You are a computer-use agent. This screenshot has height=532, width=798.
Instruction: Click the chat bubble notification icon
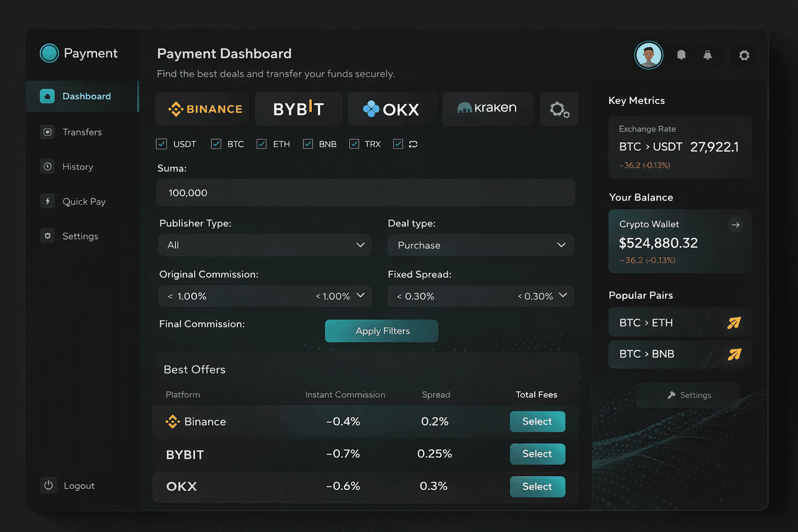681,55
